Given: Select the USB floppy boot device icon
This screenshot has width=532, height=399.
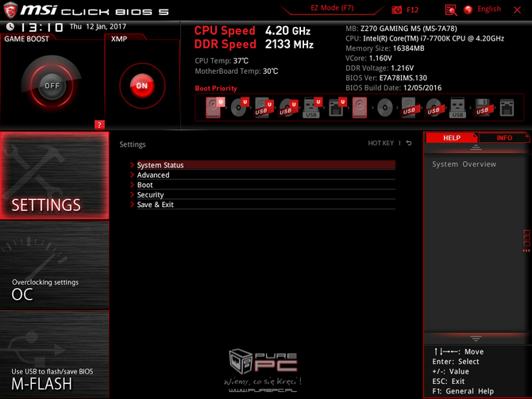Looking at the screenshot, I should click(483, 107).
